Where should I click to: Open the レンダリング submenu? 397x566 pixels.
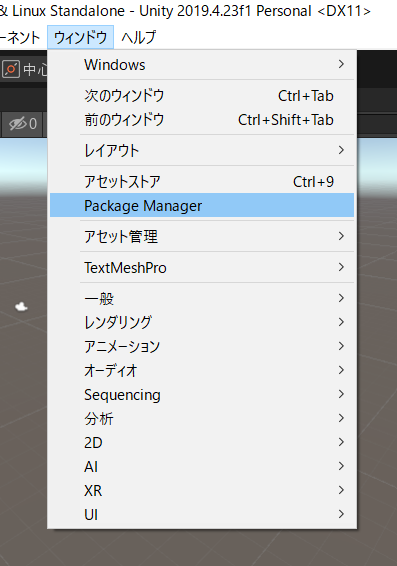point(202,322)
